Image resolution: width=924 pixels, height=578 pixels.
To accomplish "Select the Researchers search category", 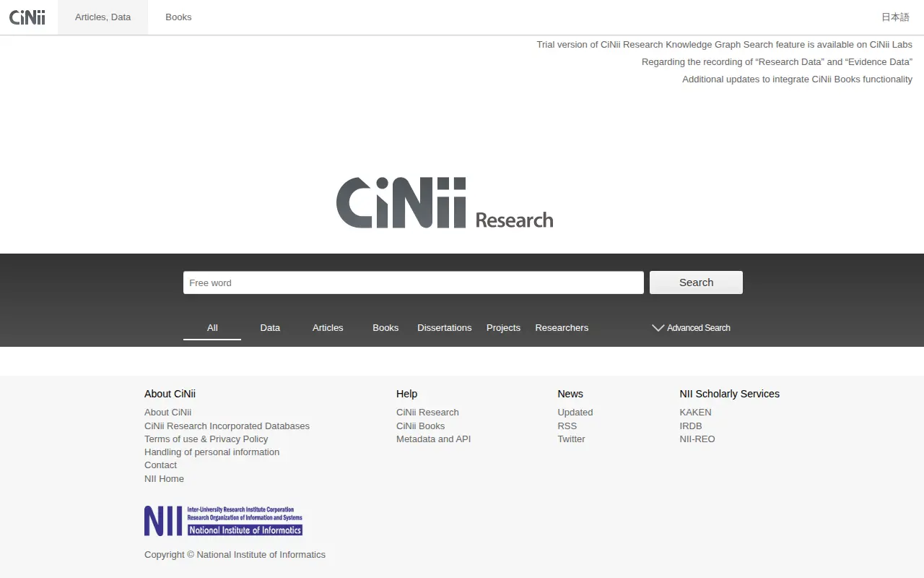I will coord(562,328).
